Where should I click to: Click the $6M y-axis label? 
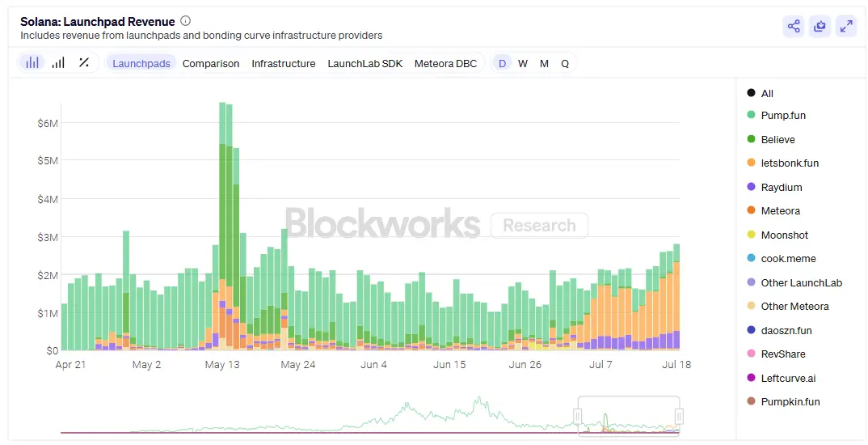pyautogui.click(x=48, y=123)
